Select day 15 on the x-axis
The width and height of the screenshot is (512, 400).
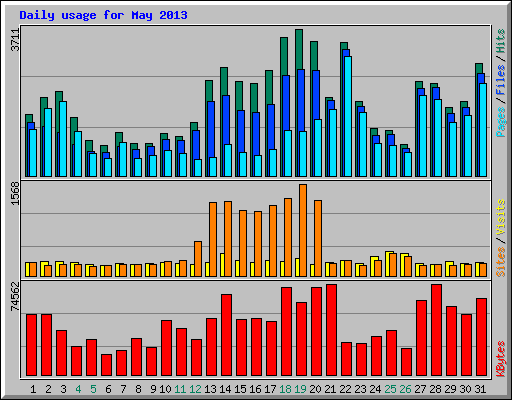pos(240,389)
